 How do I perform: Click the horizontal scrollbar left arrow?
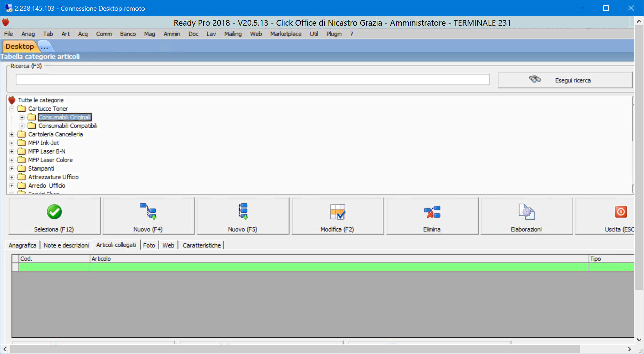[5, 349]
